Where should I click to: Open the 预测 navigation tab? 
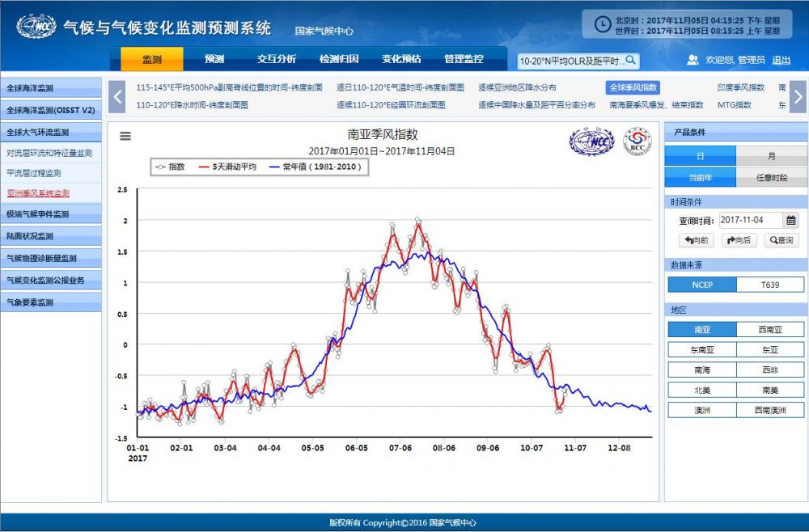(214, 59)
